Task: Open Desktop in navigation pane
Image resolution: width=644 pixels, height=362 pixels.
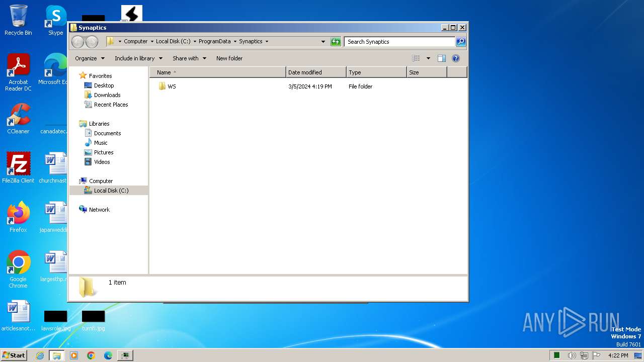Action: tap(104, 85)
